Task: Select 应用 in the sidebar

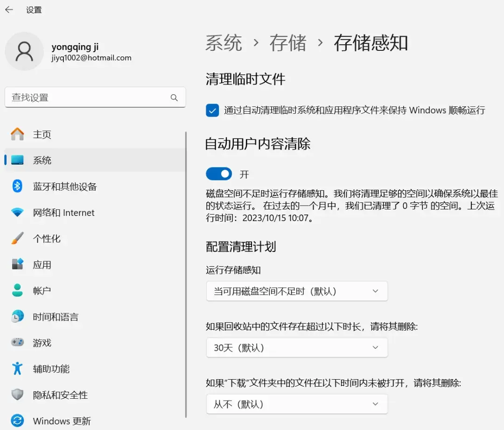Action: 42,264
